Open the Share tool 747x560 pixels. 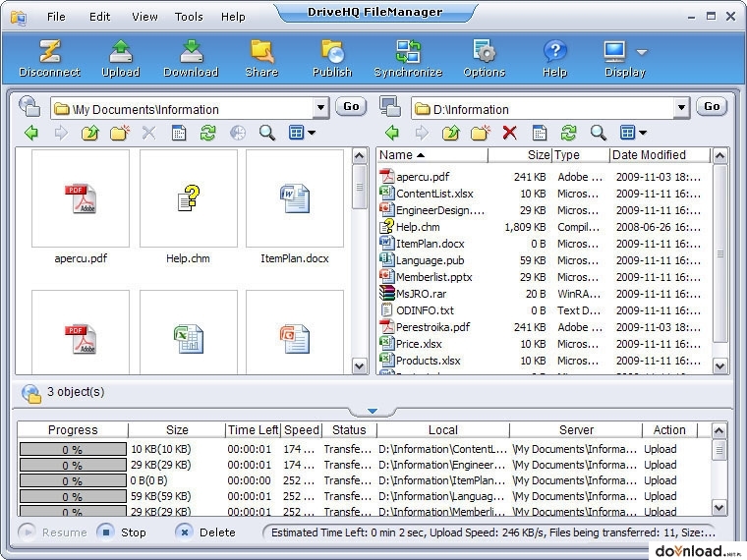261,58
